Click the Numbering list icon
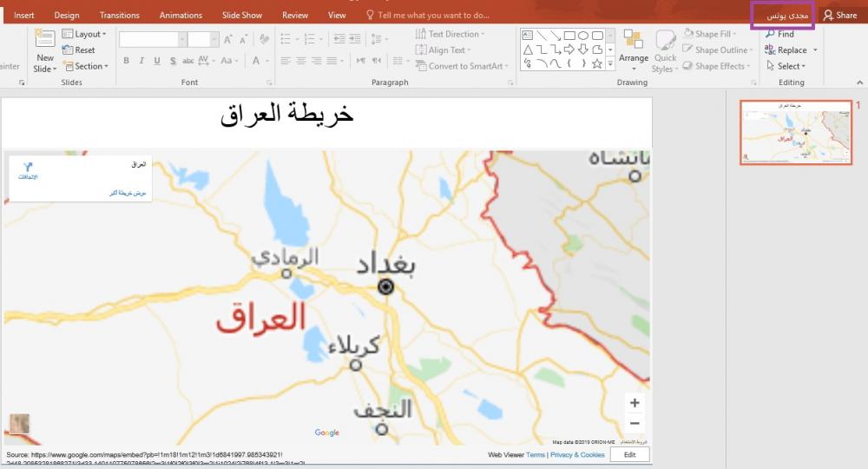This screenshot has height=469, width=868. [x=310, y=39]
